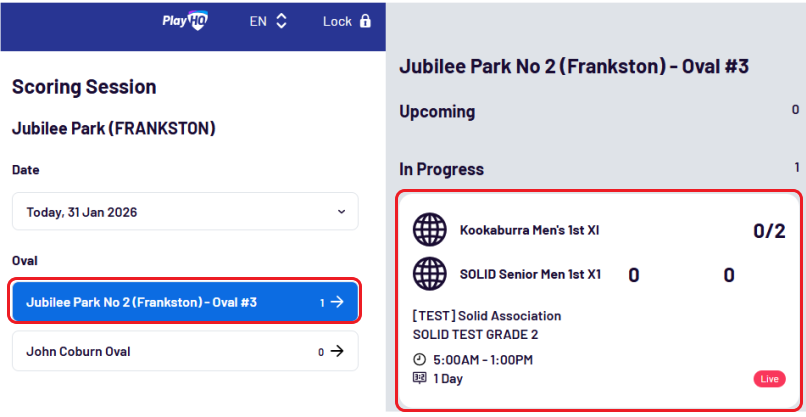Click the Kookaburra Men's 1st XI team logo

point(429,230)
